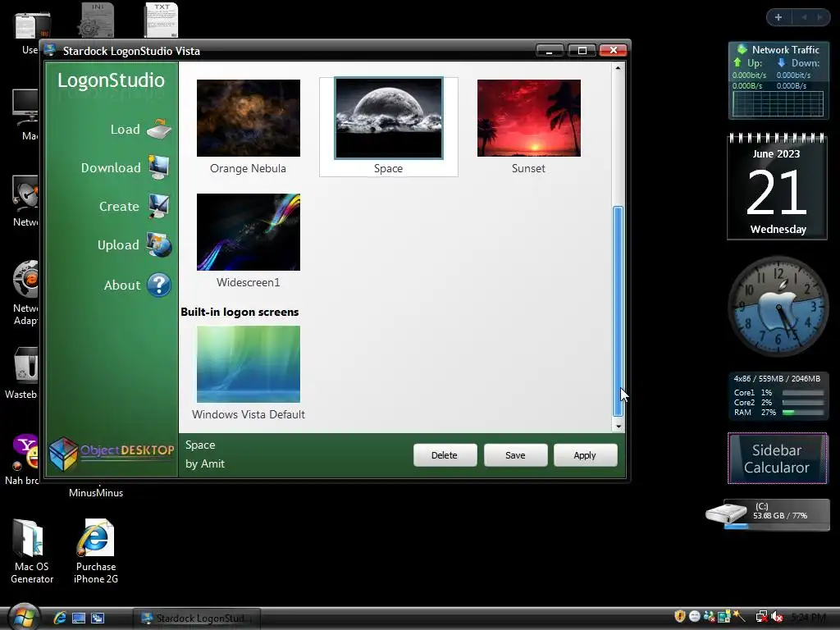840x630 pixels.
Task: Click the 'Space' name in bottom bar
Action: 200,445
